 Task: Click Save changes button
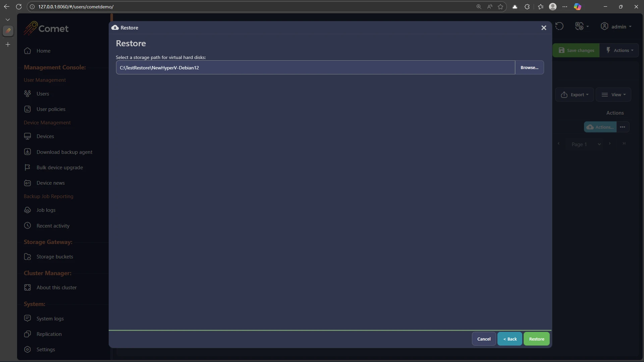click(576, 50)
